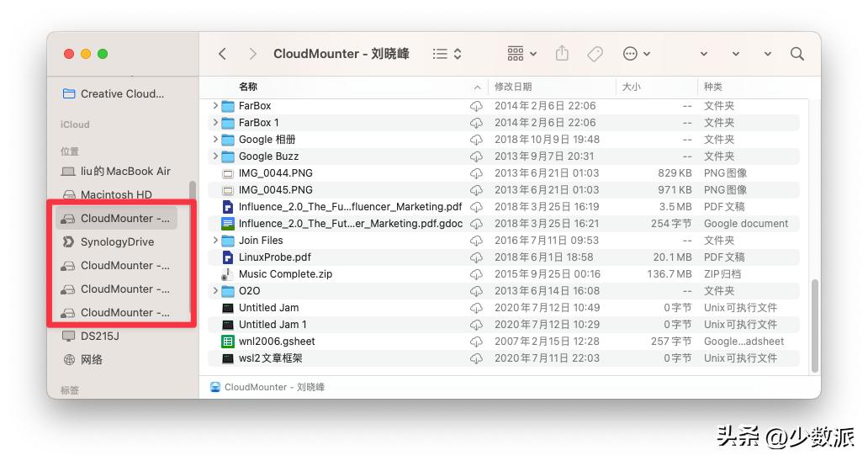This screenshot has width=868, height=461.
Task: Click the Share toolbar icon
Action: pos(562,53)
